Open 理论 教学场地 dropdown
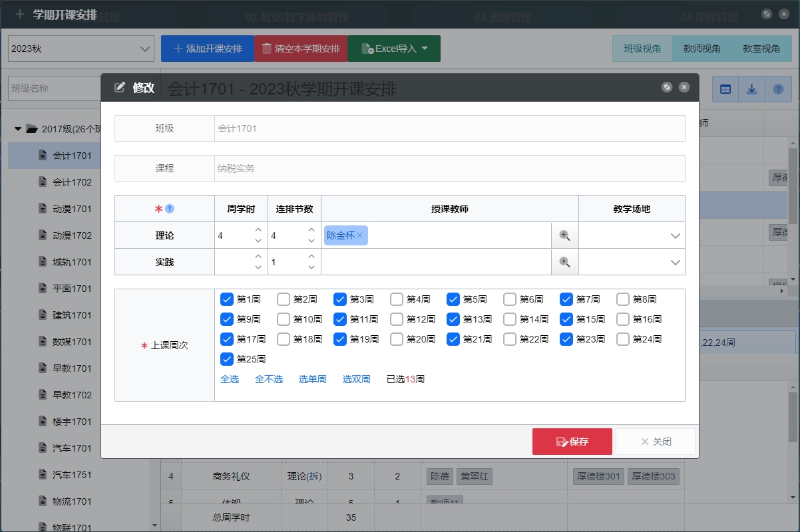The height and width of the screenshot is (532, 800). pyautogui.click(x=632, y=235)
